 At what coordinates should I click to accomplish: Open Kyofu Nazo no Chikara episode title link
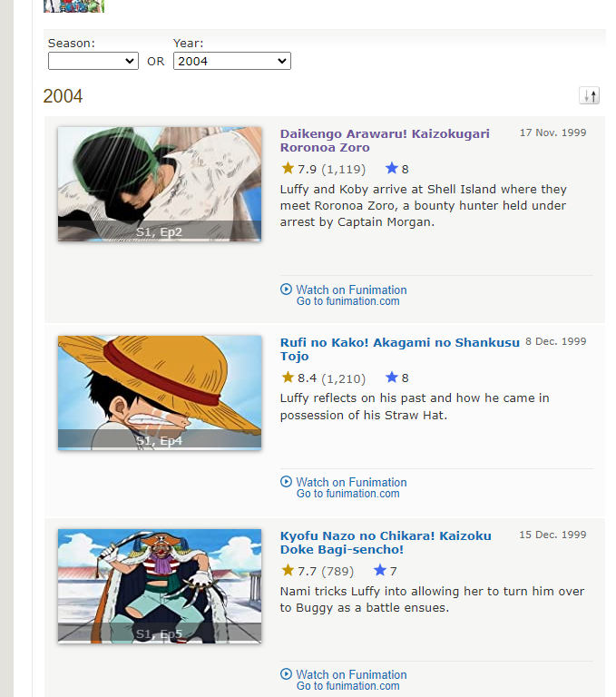coord(386,543)
